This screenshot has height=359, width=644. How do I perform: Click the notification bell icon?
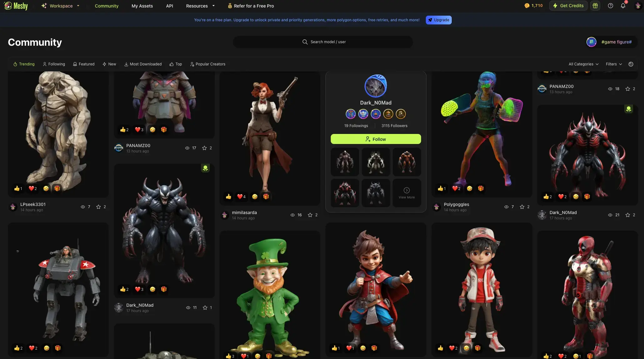click(x=623, y=6)
